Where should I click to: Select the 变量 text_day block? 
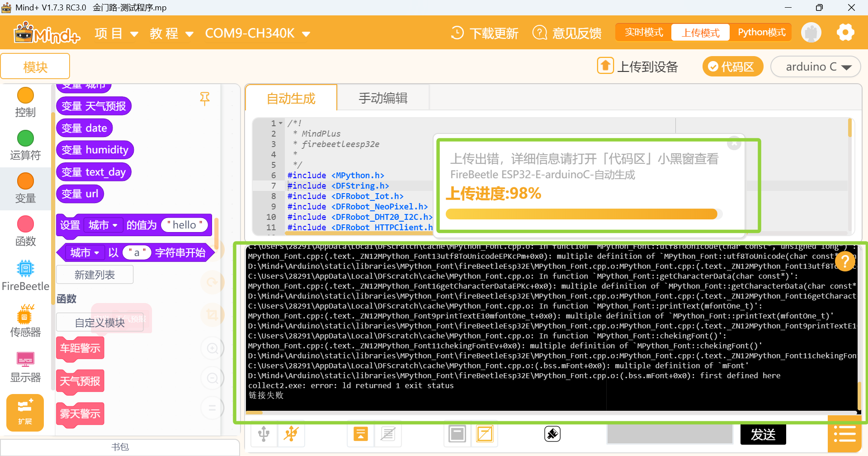pos(94,172)
